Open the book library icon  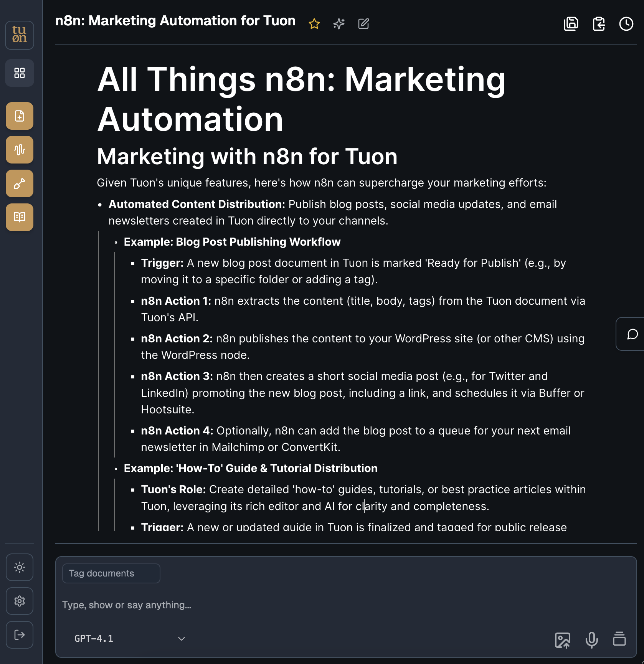pos(20,217)
